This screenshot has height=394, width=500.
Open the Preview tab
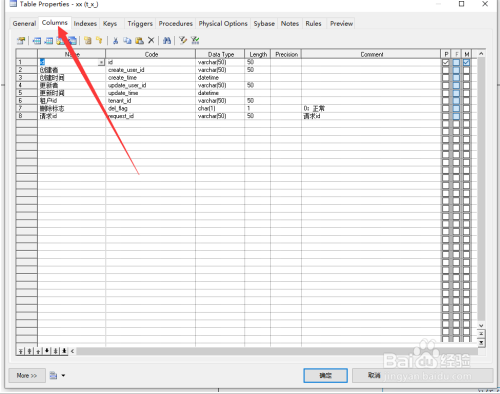(341, 24)
